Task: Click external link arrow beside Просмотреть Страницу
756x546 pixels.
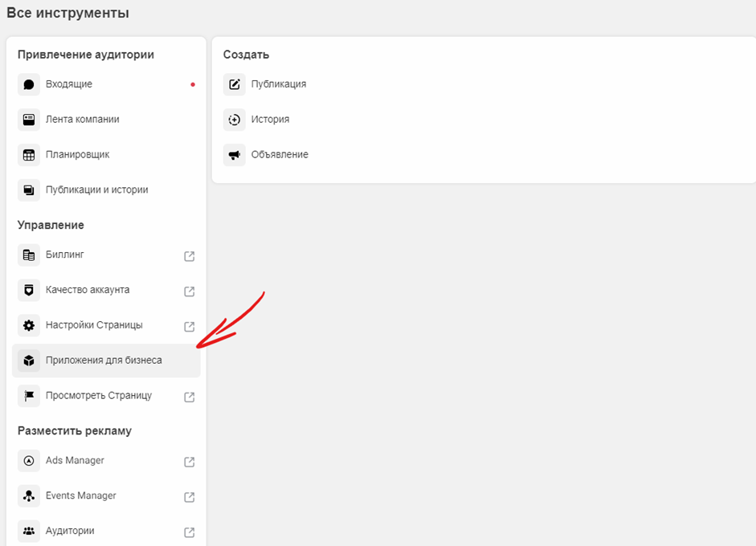Action: pos(190,397)
